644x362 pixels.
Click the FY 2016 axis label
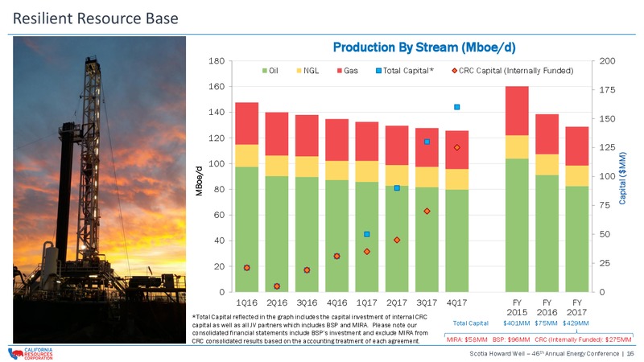[547, 307]
